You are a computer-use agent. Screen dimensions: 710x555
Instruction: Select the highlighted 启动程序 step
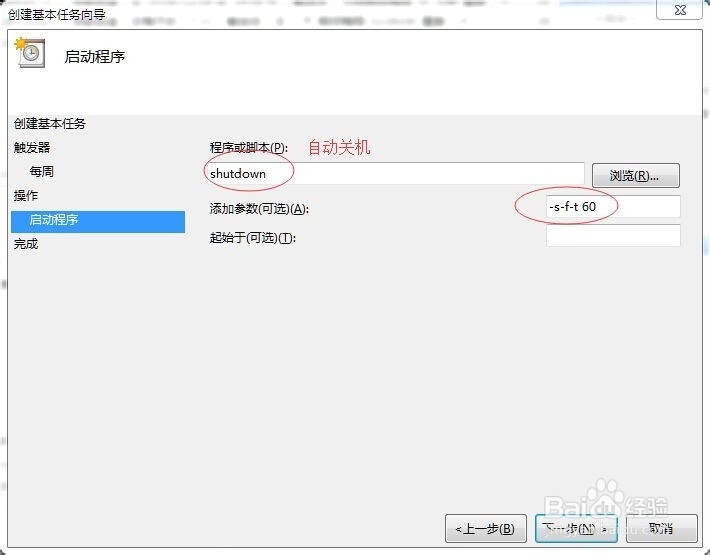[x=98, y=221]
